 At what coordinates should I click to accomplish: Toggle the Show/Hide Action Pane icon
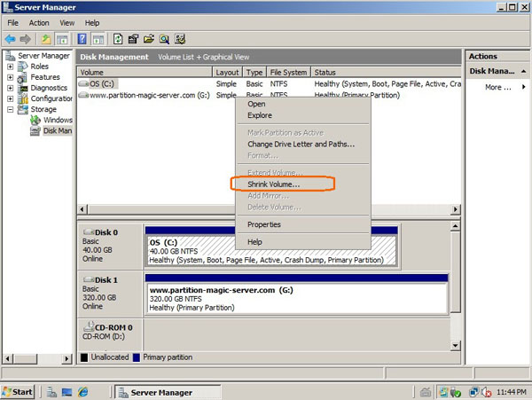98,39
